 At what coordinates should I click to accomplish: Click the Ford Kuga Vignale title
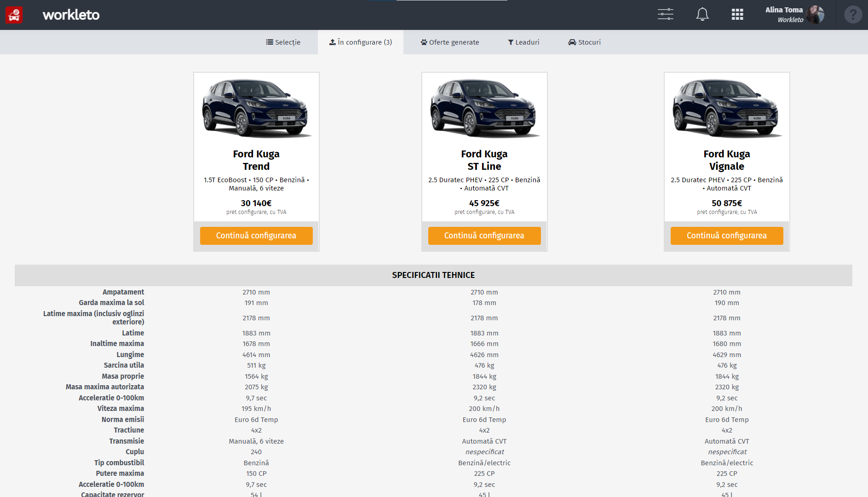[x=727, y=160]
